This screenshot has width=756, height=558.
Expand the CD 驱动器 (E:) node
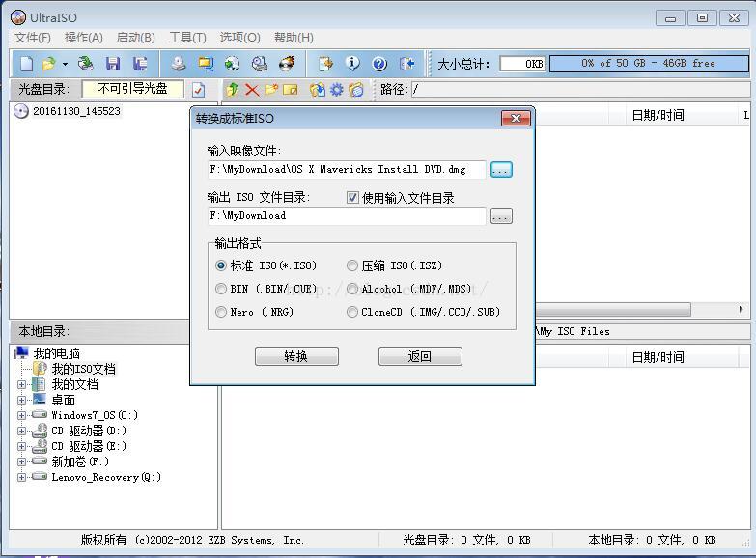[21, 446]
